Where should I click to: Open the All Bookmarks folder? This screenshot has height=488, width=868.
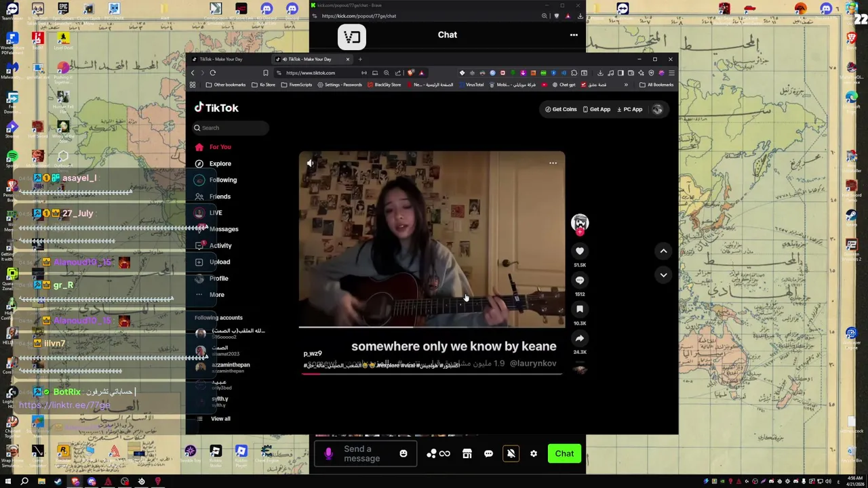[x=656, y=85]
